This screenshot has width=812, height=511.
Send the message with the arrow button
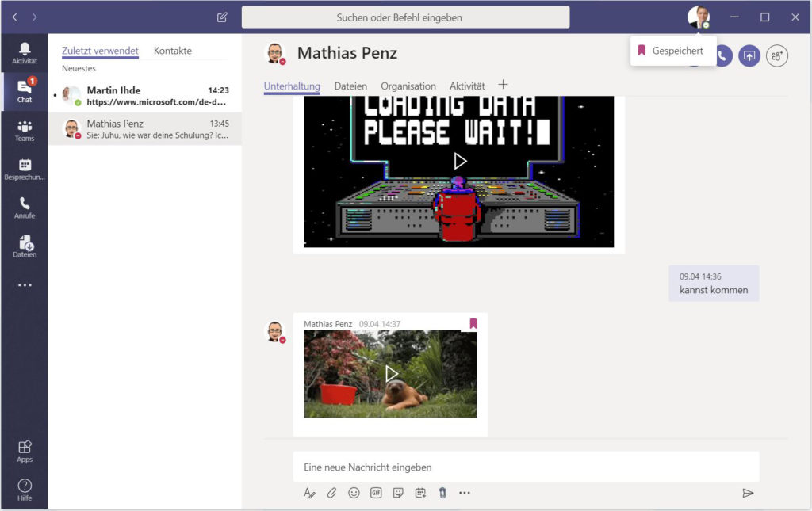[x=748, y=493]
